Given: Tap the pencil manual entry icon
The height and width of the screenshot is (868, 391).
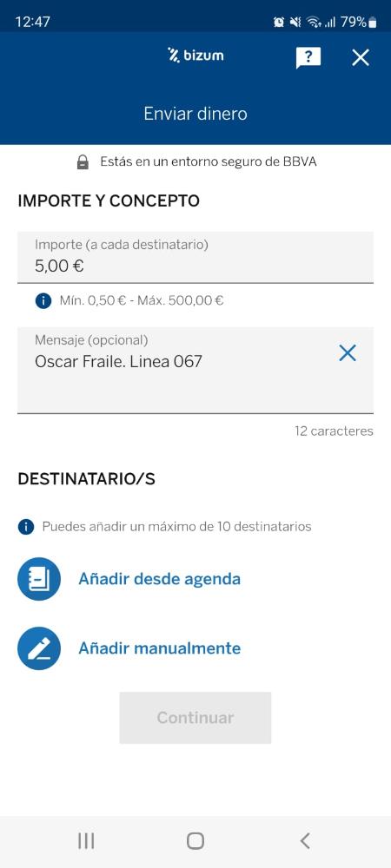Looking at the screenshot, I should click(39, 648).
